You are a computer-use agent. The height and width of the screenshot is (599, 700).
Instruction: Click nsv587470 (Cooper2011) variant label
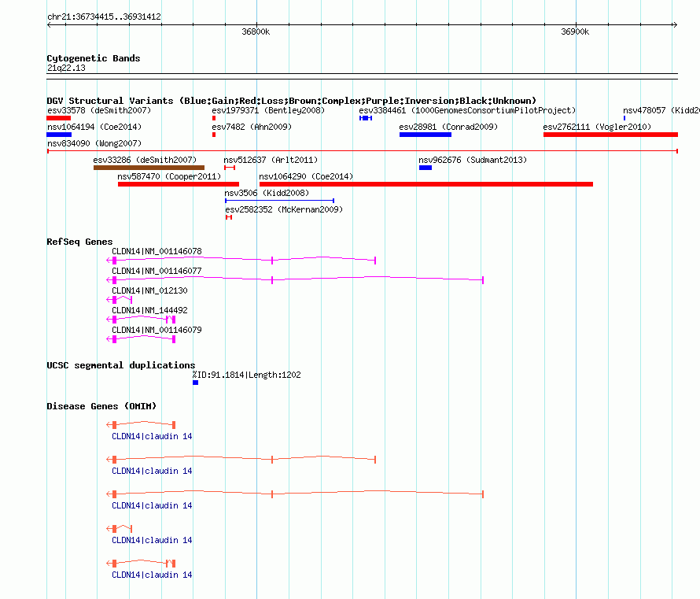[x=169, y=176]
